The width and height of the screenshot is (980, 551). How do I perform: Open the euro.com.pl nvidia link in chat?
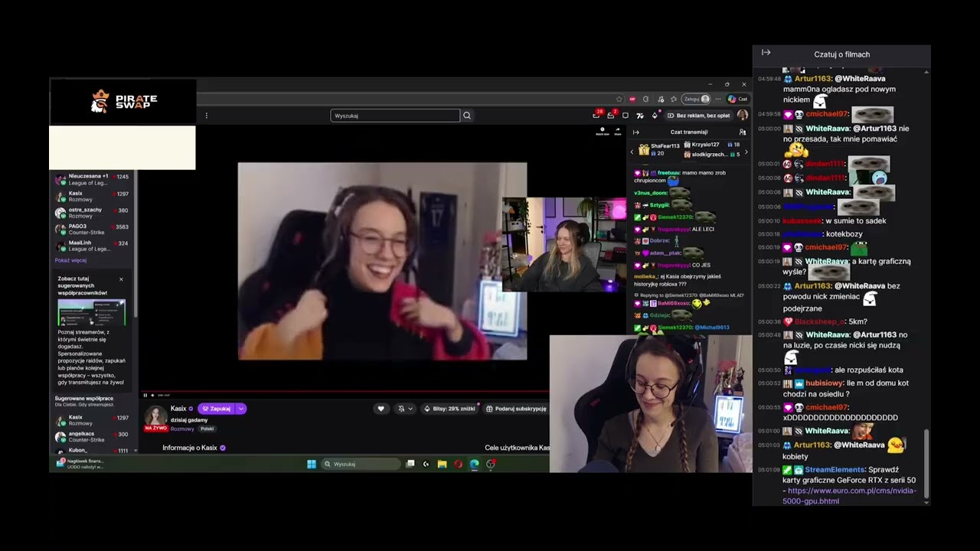[849, 496]
